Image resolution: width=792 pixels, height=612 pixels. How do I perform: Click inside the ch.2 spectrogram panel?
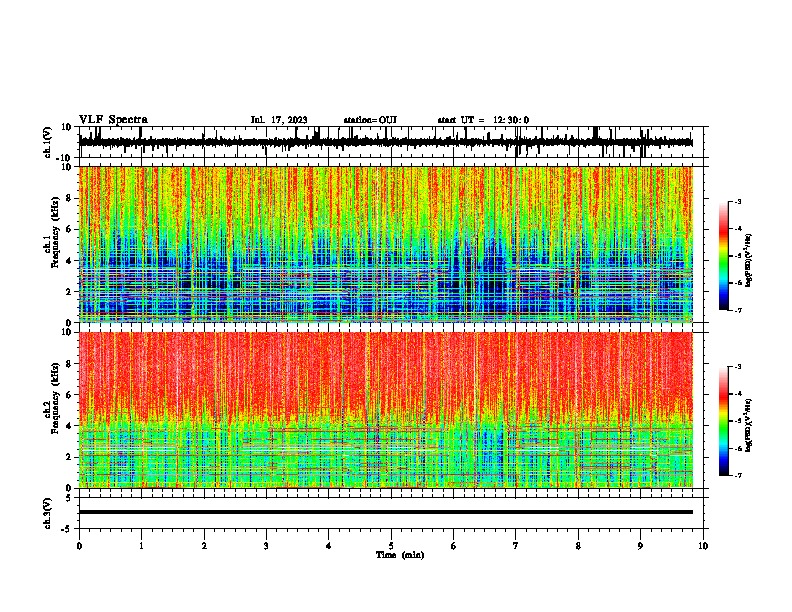385,410
